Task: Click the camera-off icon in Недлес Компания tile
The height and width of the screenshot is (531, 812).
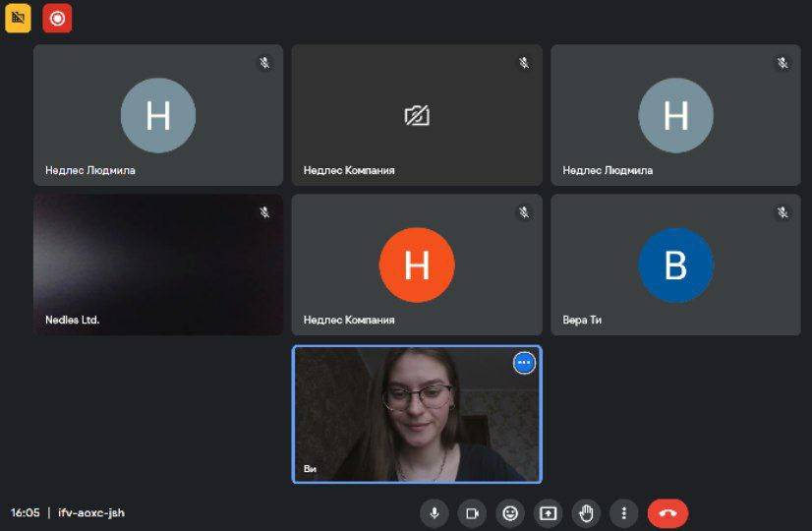Action: [x=417, y=116]
